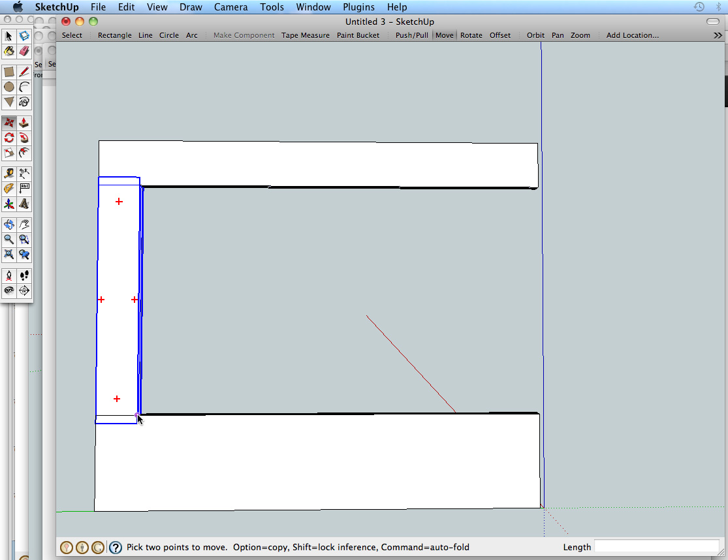The image size is (728, 560).
Task: Choose the Freehand tool icon
Action: [24, 102]
